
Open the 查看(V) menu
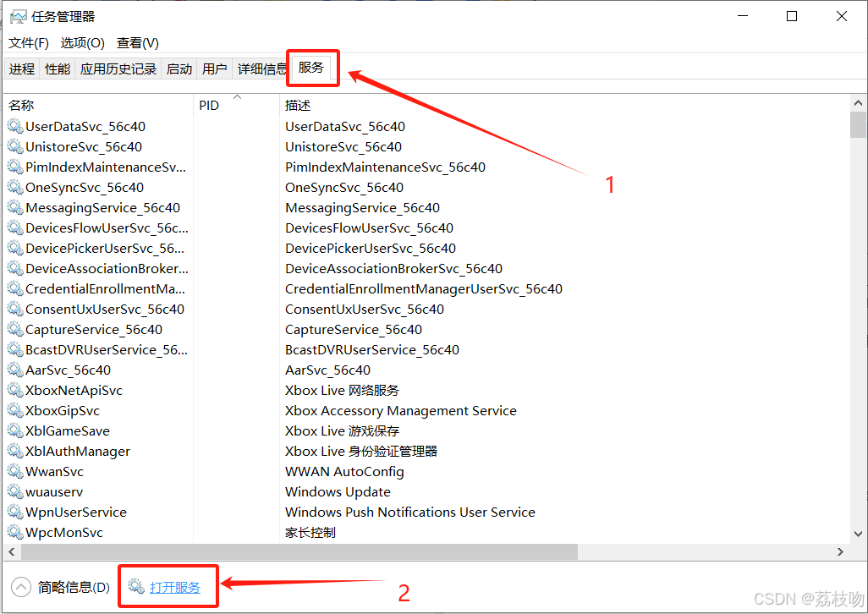point(138,42)
